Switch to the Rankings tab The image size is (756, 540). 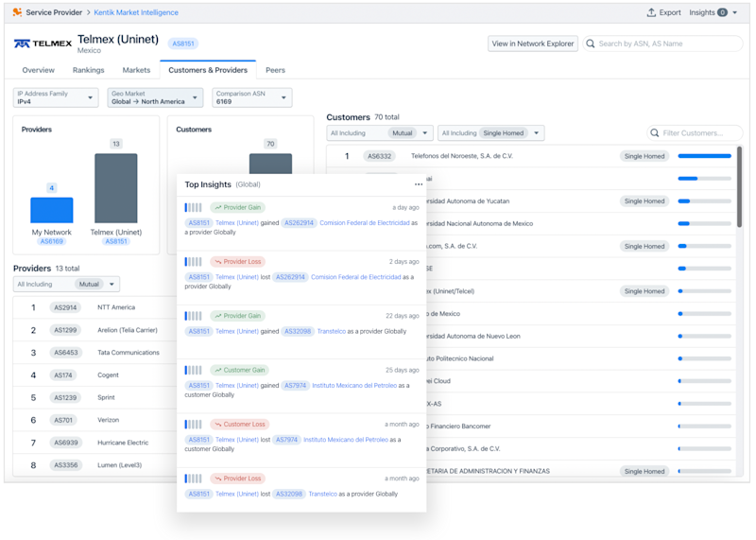click(88, 70)
